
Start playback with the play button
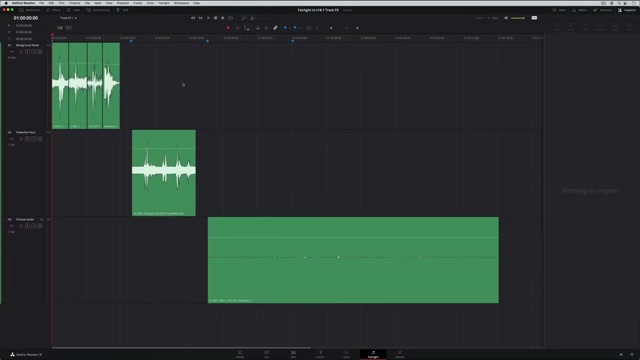(x=208, y=18)
